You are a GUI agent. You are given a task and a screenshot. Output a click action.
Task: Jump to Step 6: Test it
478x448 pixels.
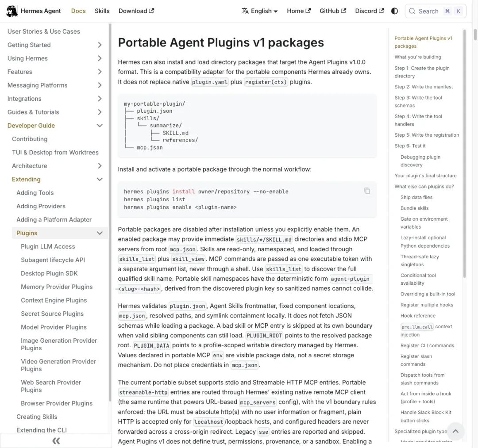410,146
